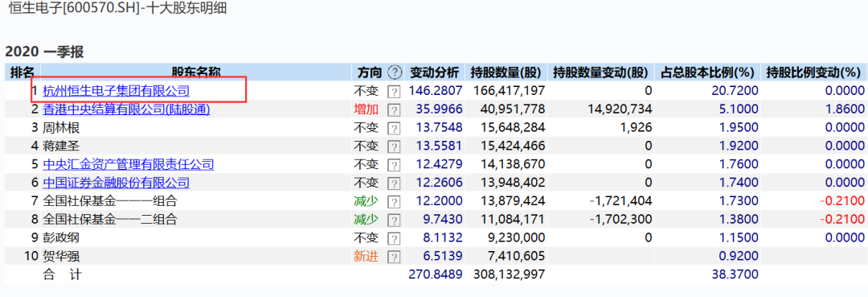This screenshot has height=297, width=868.
Task: Click question mark icon in 香港中央结算 row
Action: tap(394, 109)
